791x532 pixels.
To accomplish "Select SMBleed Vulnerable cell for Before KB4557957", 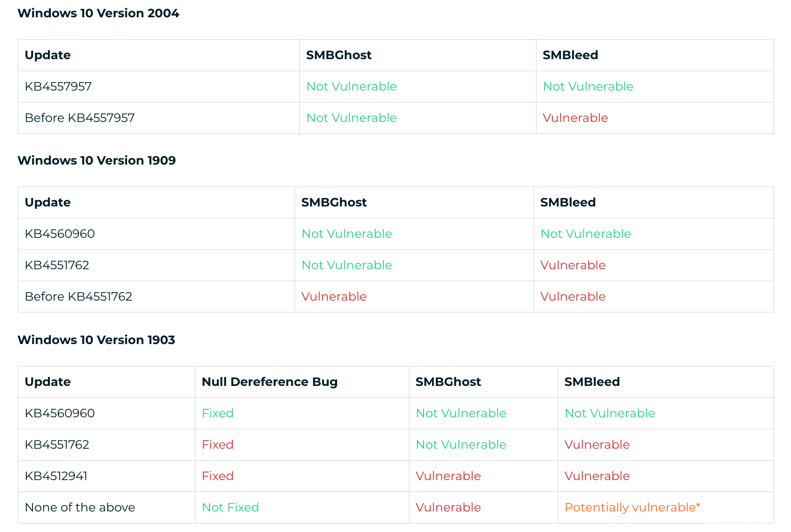I will pyautogui.click(x=575, y=118).
